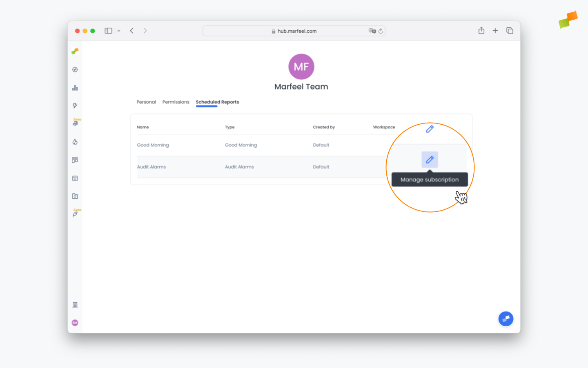The image size is (588, 368).
Task: Click the feather Beta icon in sidebar
Action: click(75, 214)
